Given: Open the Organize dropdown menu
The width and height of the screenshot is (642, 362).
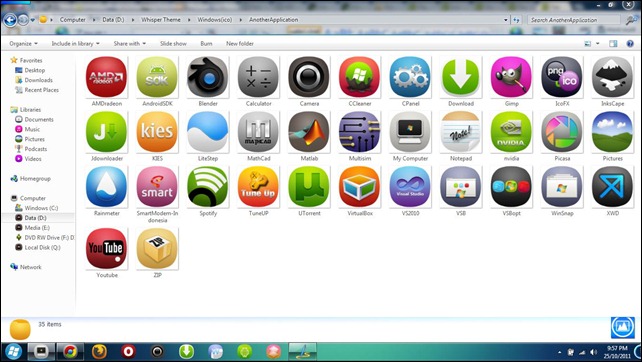Looking at the screenshot, I should pyautogui.click(x=23, y=43).
